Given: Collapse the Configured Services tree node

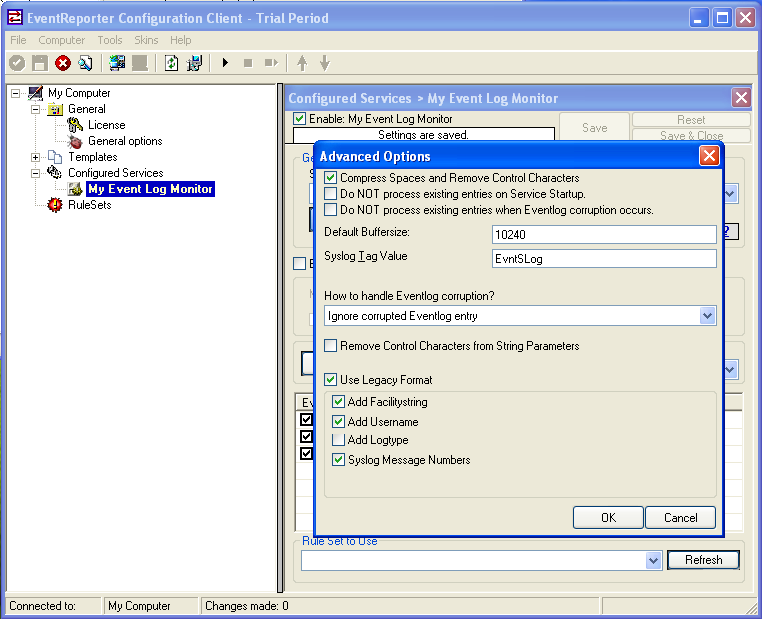Looking at the screenshot, I should point(35,173).
